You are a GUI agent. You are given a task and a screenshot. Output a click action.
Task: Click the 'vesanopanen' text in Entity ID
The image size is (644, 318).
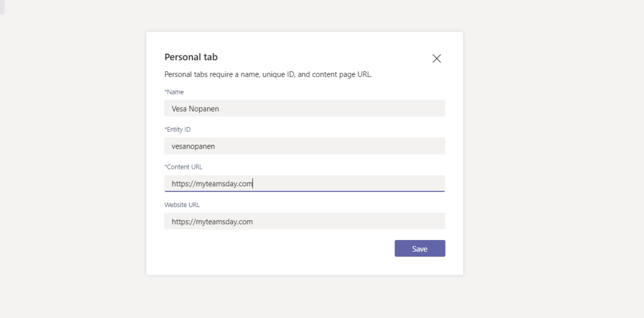pyautogui.click(x=193, y=146)
